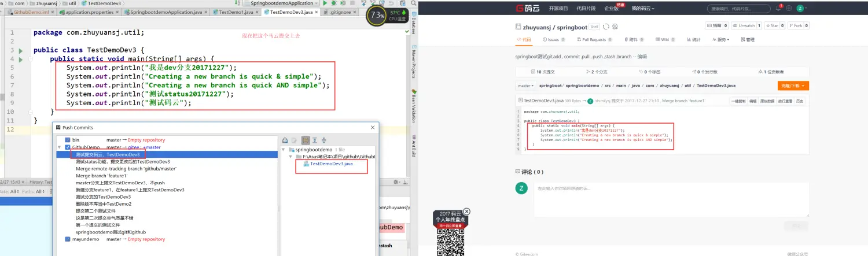868x256 pixels.
Task: Click the green Run button in IDE toolbar
Action: coord(325,3)
